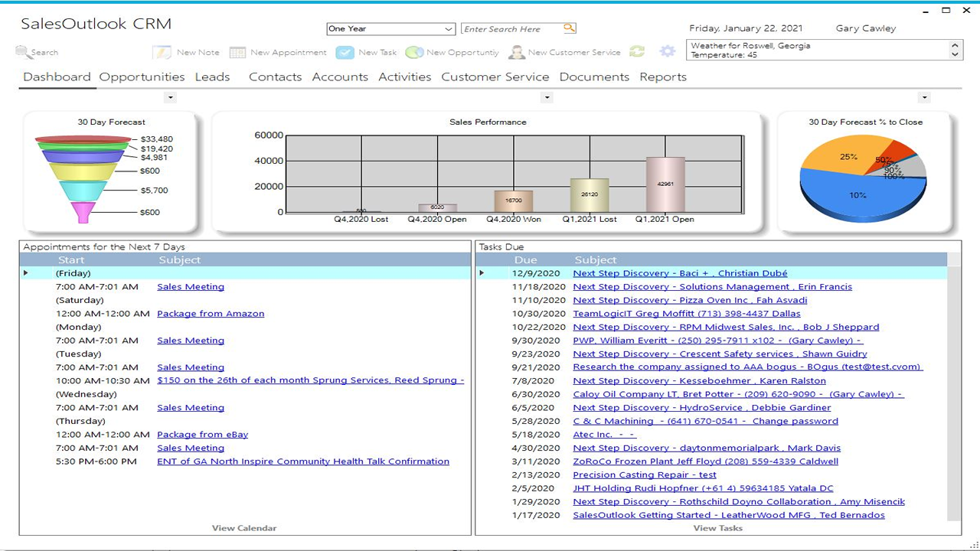Click the View Calendar link
The image size is (980, 551).
point(243,527)
